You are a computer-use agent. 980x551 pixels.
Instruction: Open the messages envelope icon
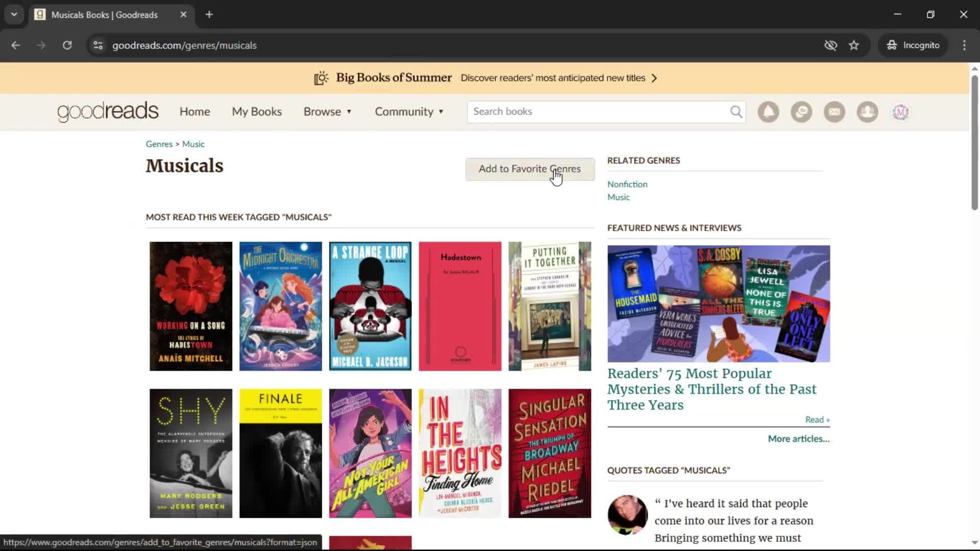pyautogui.click(x=835, y=112)
